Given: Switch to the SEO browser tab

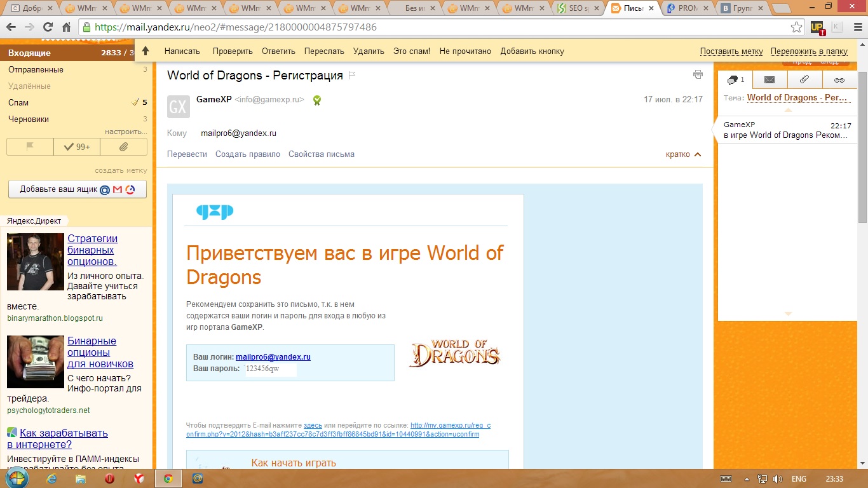Looking at the screenshot, I should click(x=578, y=8).
